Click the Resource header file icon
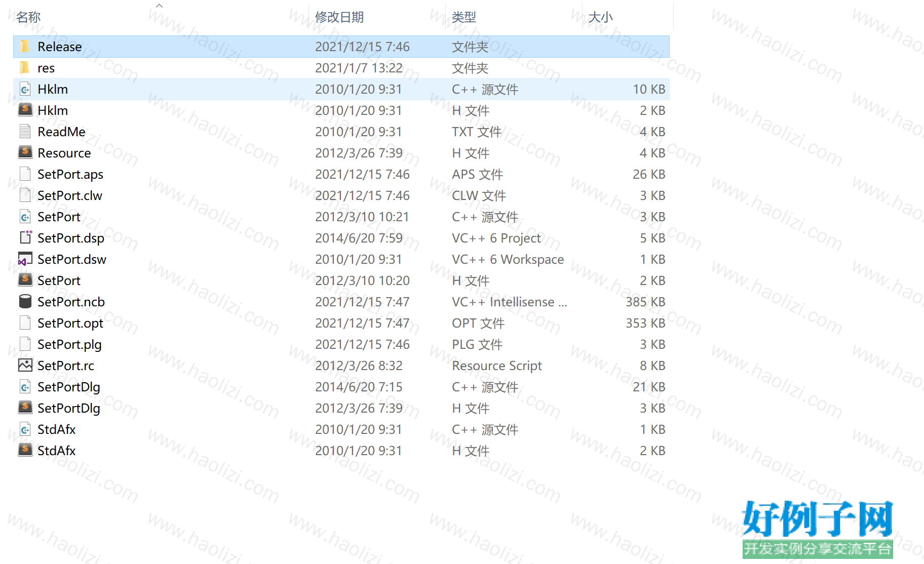The image size is (924, 564). click(25, 153)
